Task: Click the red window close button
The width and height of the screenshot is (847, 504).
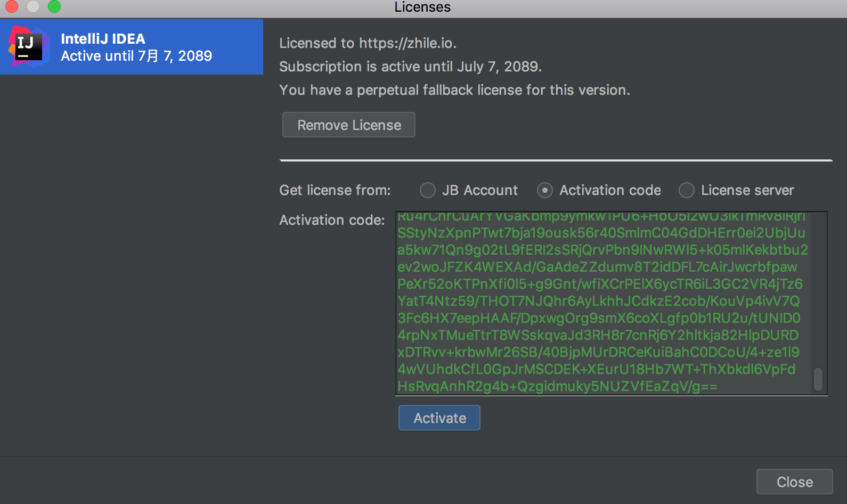Action: [x=12, y=6]
